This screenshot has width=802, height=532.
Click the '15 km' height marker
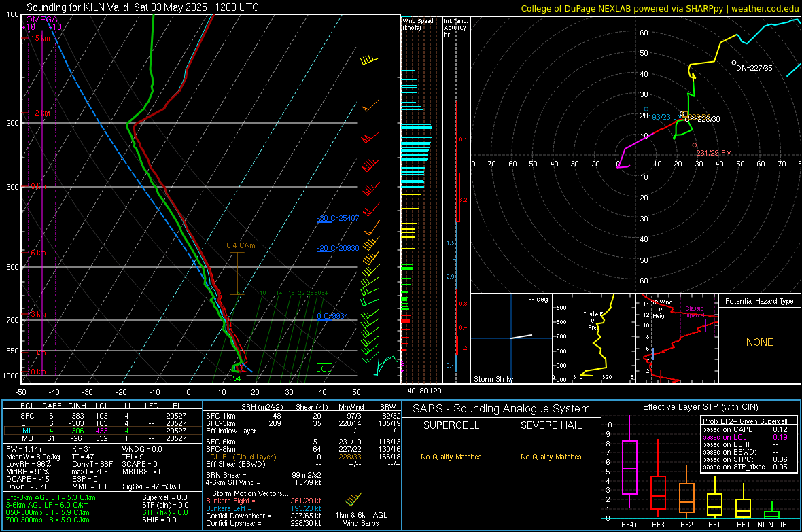41,38
